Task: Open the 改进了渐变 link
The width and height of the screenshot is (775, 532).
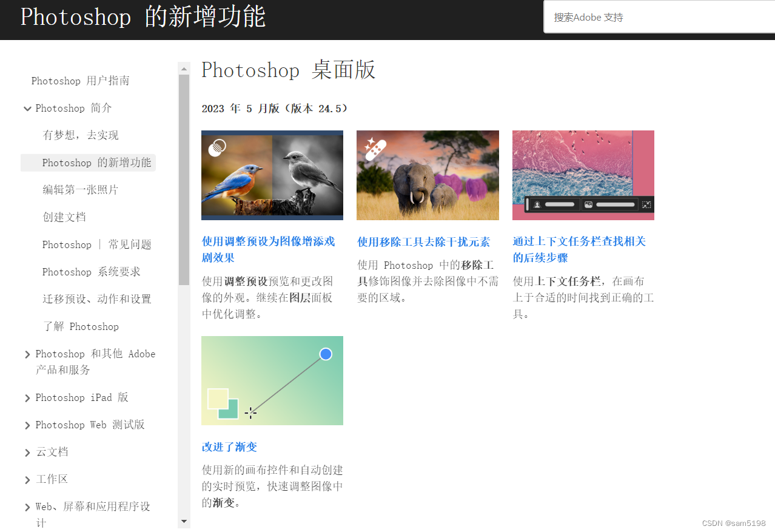Action: (229, 447)
